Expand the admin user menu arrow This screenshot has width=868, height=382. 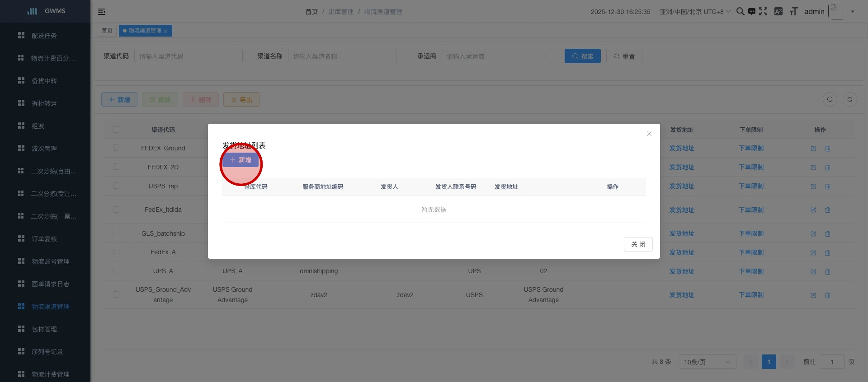[853, 12]
